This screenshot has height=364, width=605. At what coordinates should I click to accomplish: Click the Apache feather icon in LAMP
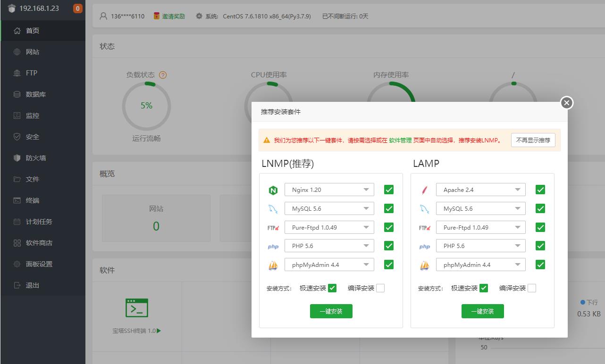[x=424, y=190]
